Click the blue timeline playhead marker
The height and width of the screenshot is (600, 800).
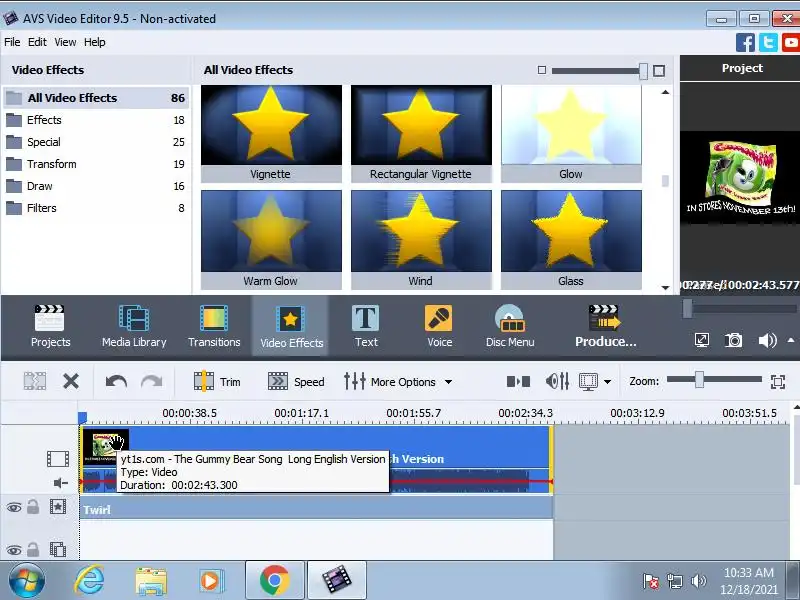tap(82, 418)
